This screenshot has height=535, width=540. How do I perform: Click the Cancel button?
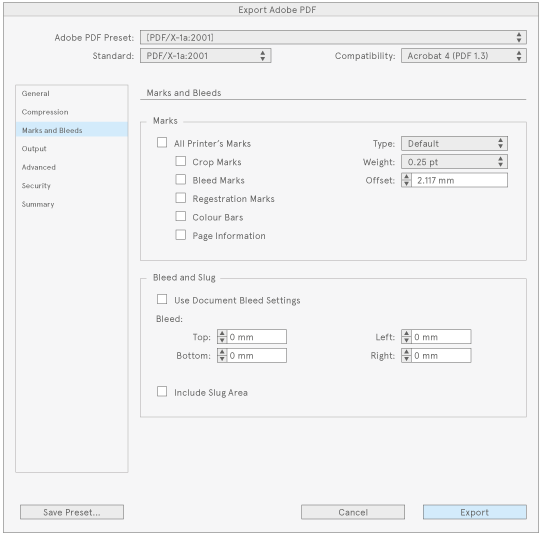353,512
